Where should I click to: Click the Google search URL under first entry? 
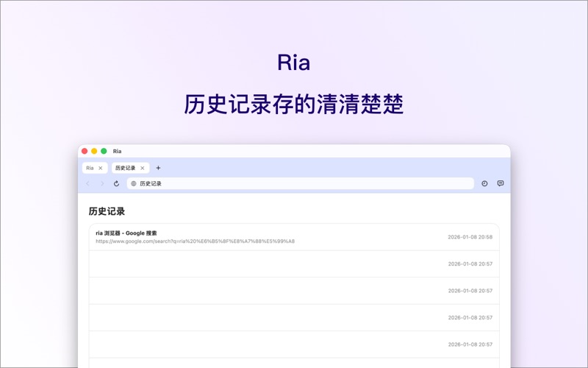click(195, 241)
